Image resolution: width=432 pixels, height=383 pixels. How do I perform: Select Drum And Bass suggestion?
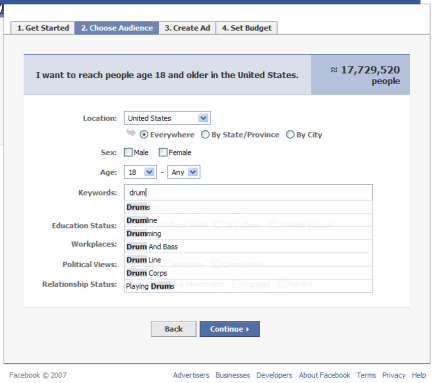point(248,246)
